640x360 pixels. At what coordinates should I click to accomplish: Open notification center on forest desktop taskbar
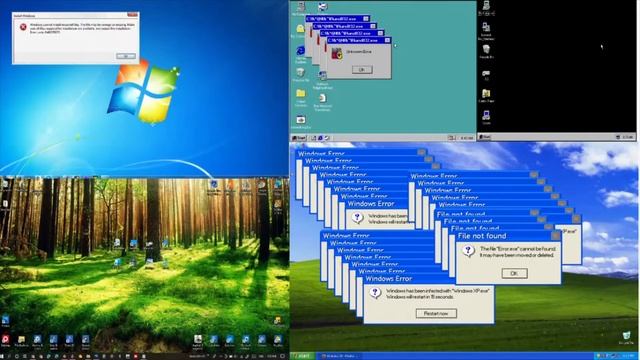[x=282, y=356]
